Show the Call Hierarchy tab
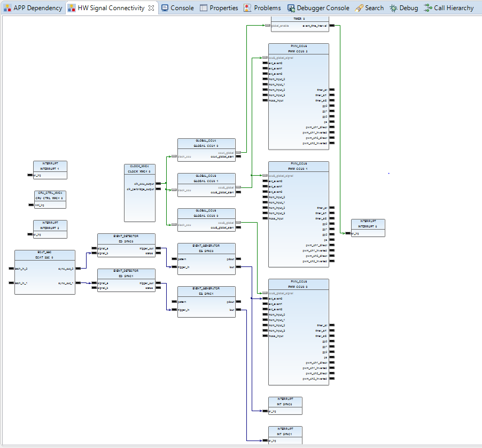Image resolution: width=482 pixels, height=448 pixels. (x=453, y=8)
